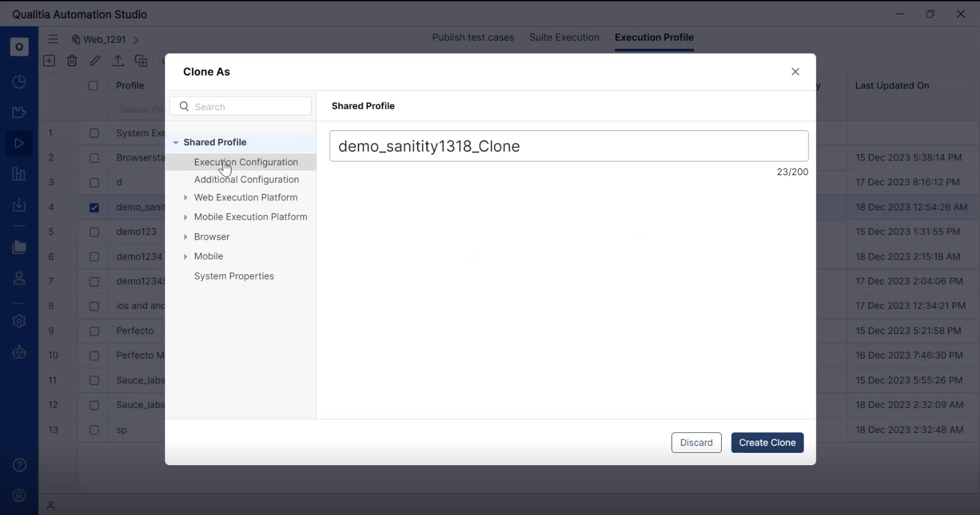Click the delete trash icon in toolbar

point(72,61)
